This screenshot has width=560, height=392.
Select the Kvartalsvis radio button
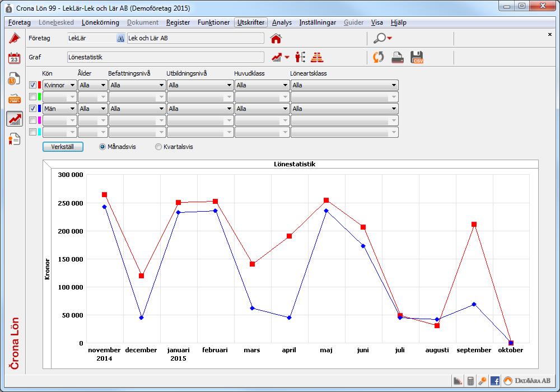pos(158,147)
